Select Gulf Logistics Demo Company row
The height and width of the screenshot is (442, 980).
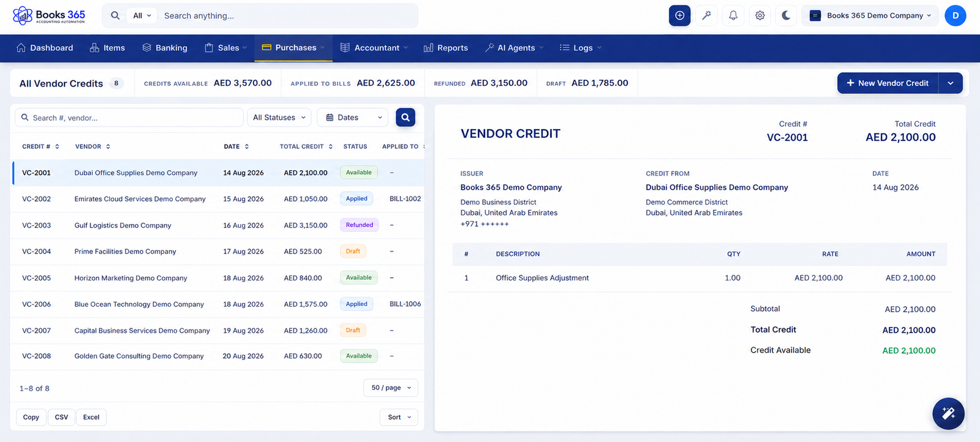coord(218,225)
